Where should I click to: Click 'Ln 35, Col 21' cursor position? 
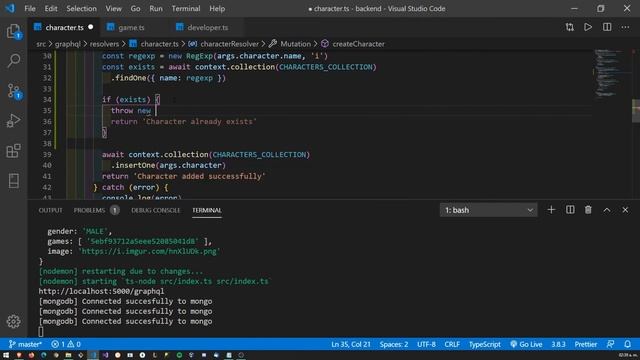(351, 344)
